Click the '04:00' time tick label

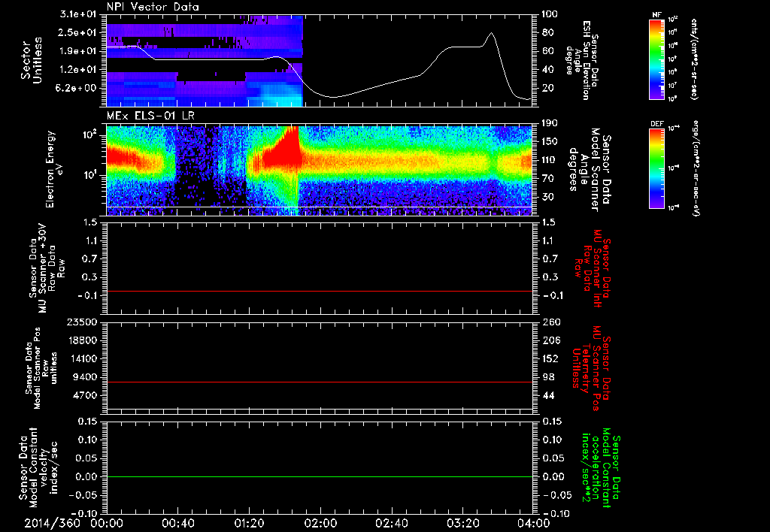(534, 523)
